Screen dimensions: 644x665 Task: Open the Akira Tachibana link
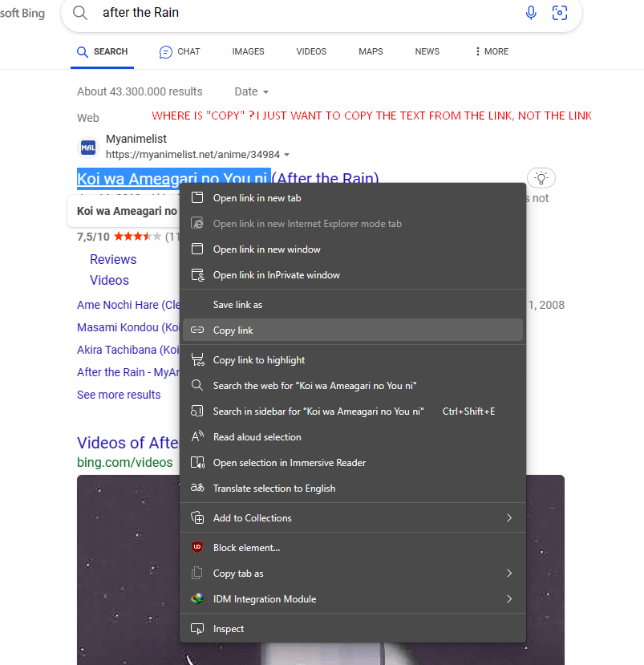tap(128, 350)
